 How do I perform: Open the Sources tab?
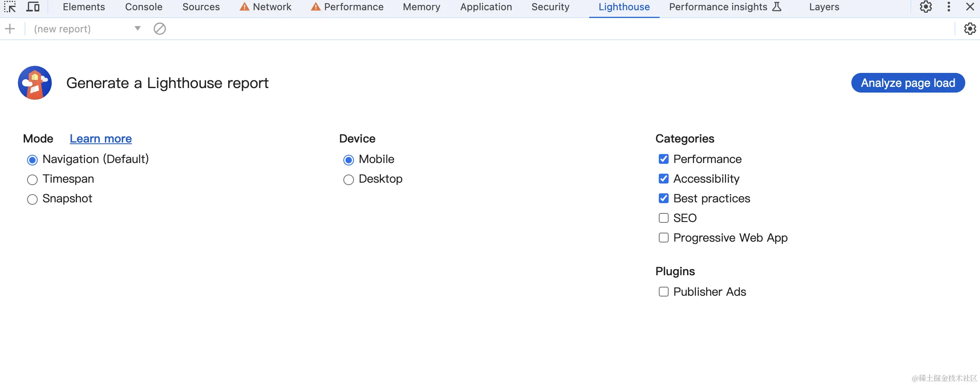point(201,7)
